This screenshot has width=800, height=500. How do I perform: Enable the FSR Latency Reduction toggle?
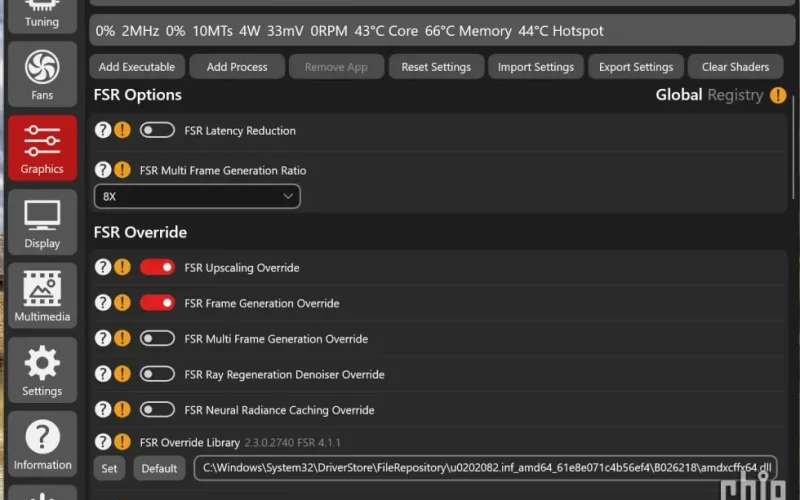click(x=157, y=130)
